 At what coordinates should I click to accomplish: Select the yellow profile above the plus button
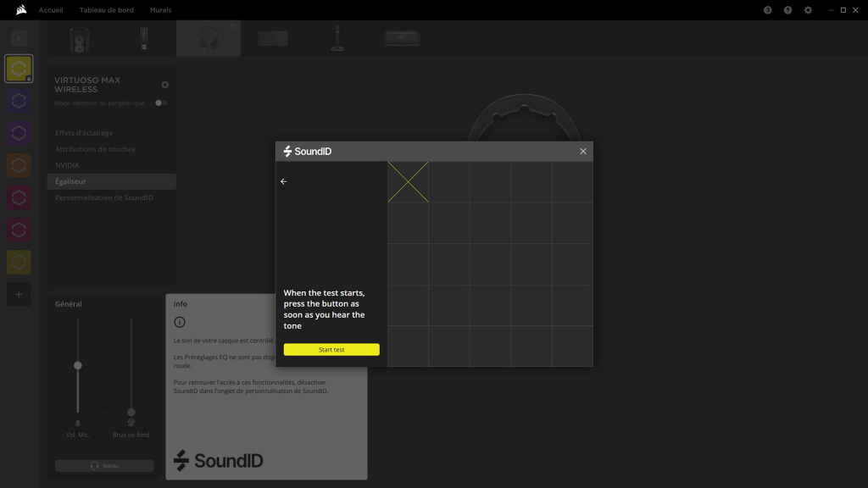pyautogui.click(x=19, y=263)
